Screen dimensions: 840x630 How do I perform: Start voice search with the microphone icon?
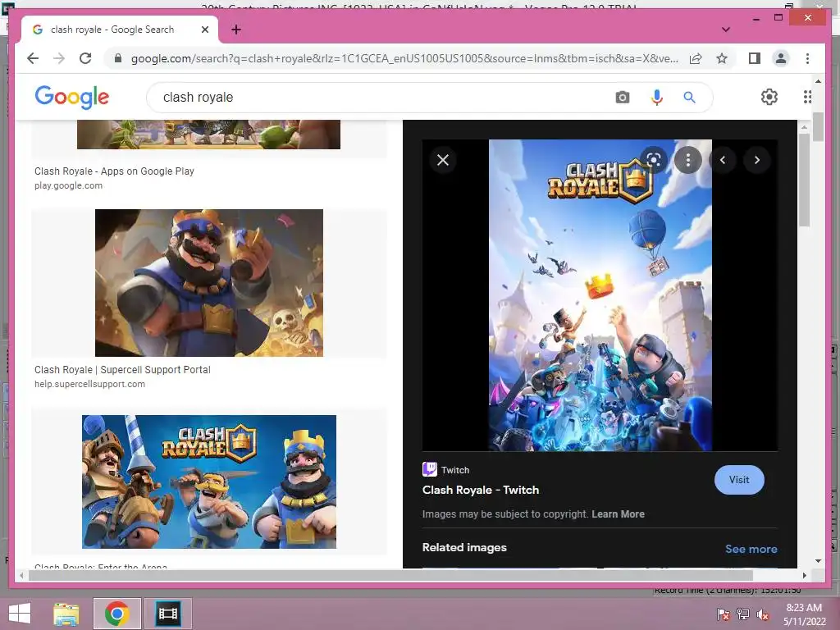coord(657,98)
